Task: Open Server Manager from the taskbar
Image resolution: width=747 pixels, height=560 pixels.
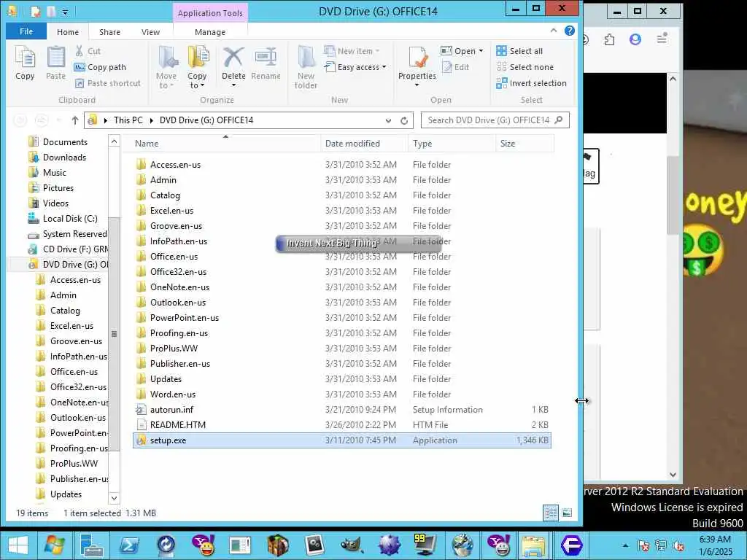Action: point(91,545)
